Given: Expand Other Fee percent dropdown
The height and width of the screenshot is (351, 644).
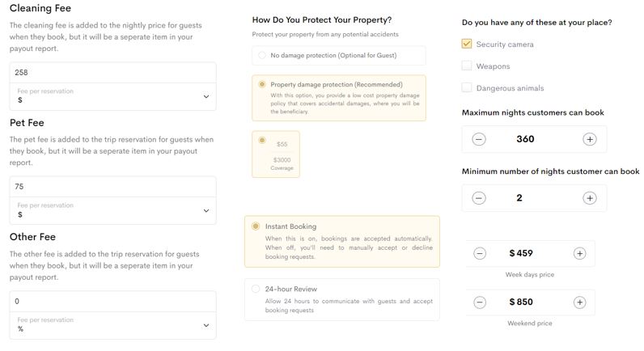Looking at the screenshot, I should [x=112, y=325].
